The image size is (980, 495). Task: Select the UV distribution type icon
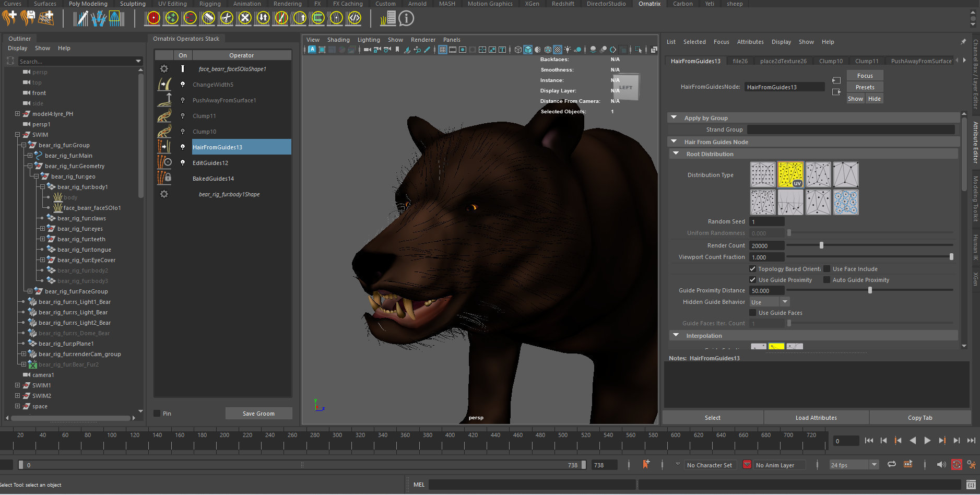[x=790, y=174]
